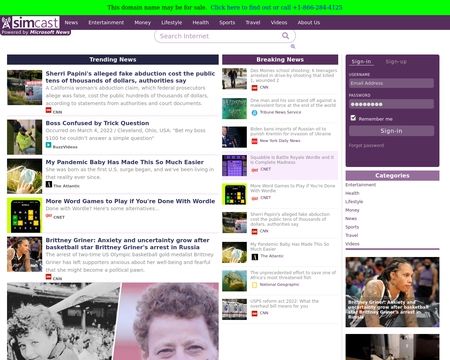The image size is (450, 360).
Task: Open the News menu item
Action: point(71,22)
